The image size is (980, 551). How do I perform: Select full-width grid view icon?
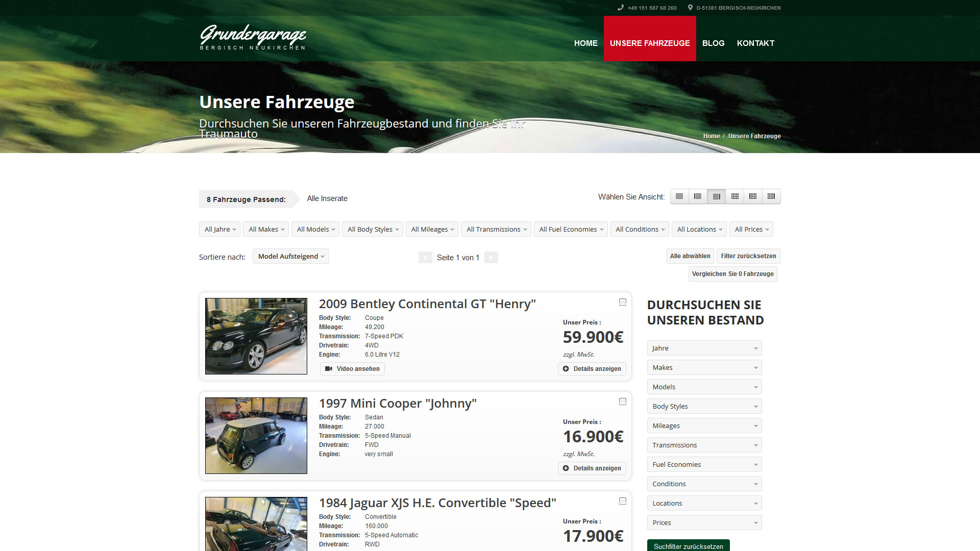[734, 196]
